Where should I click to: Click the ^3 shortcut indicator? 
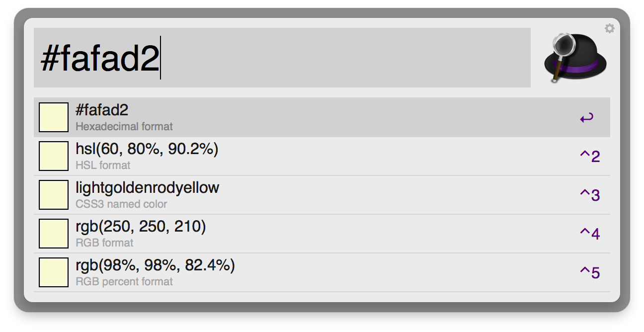(590, 195)
